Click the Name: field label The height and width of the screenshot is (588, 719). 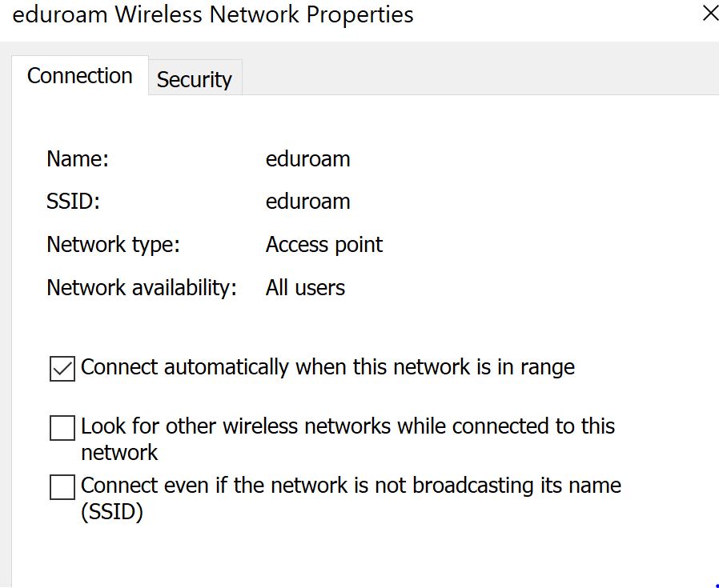(77, 158)
